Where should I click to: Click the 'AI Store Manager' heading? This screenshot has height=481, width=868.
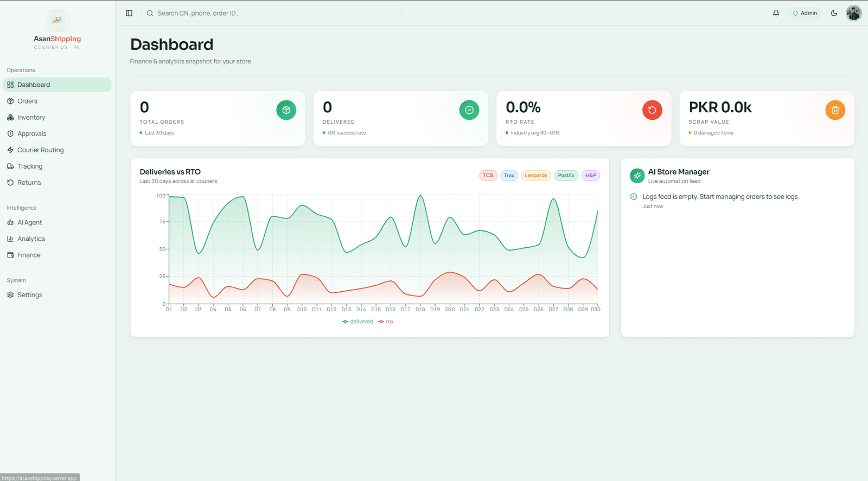pyautogui.click(x=679, y=172)
